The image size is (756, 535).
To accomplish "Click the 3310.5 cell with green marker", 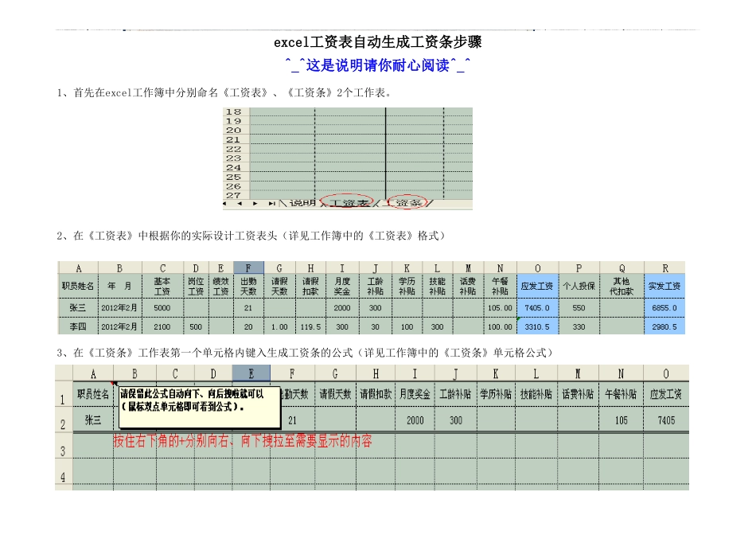I will click(537, 326).
